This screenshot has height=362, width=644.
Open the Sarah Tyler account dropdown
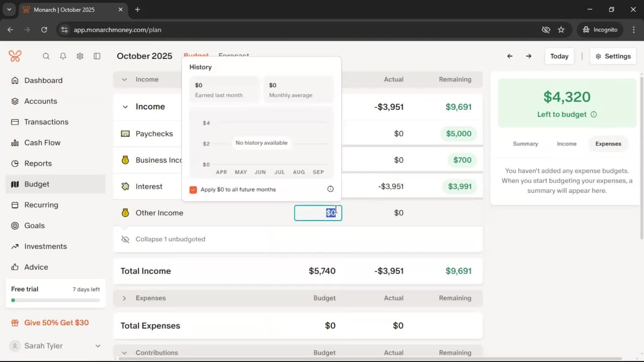[98, 346]
